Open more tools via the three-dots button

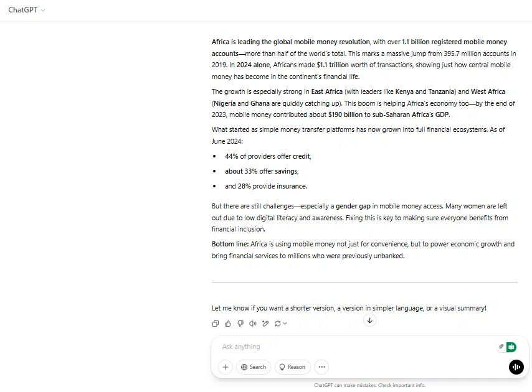point(321,367)
